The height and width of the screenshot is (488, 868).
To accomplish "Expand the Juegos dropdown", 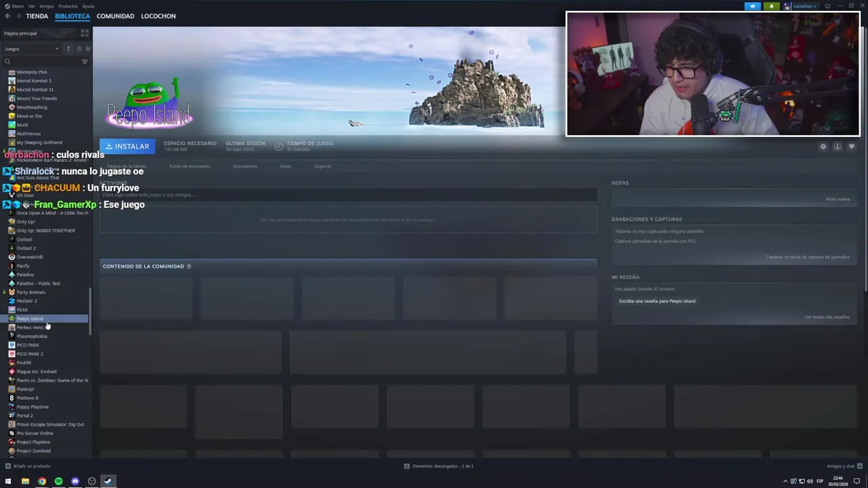I will (31, 49).
